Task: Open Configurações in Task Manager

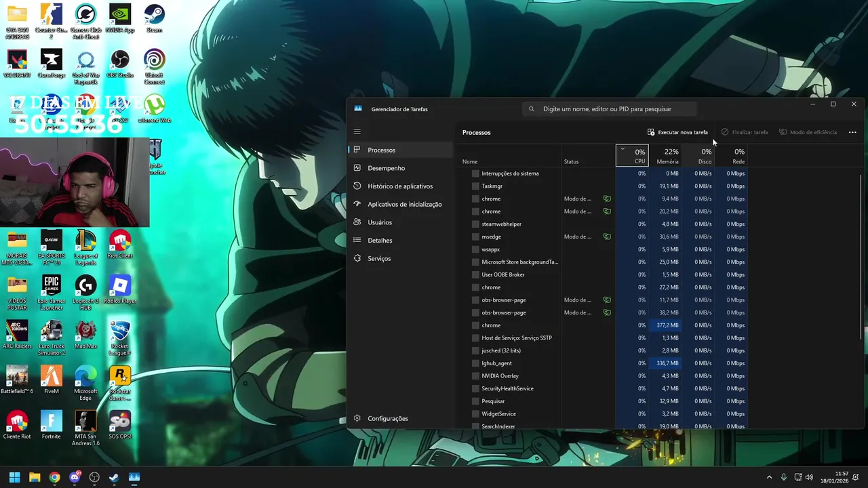Action: [x=400, y=418]
